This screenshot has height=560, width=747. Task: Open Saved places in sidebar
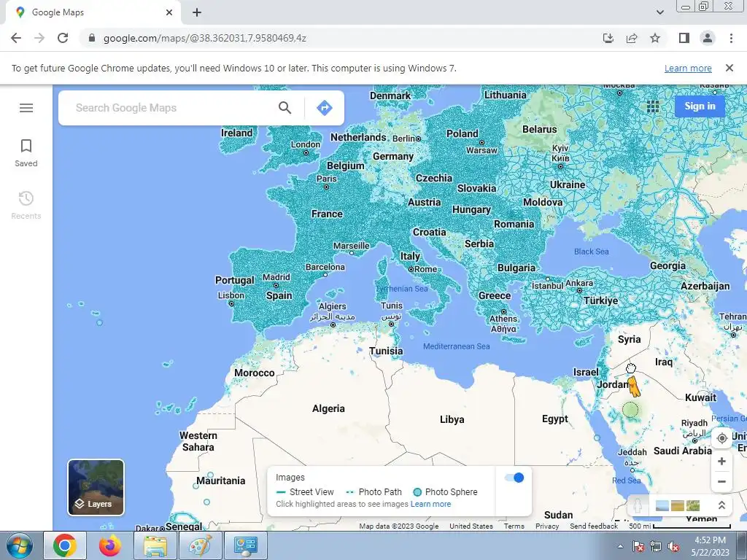point(26,153)
